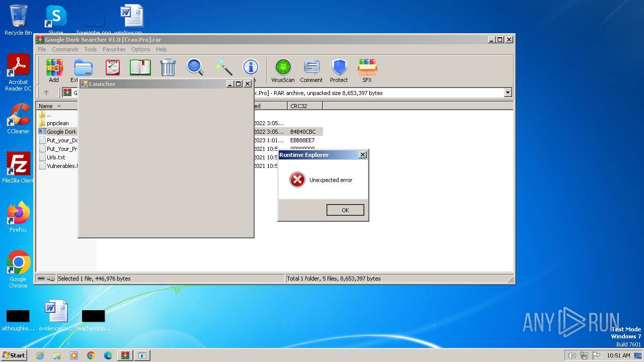644x362 pixels.
Task: Click the Windows Media Player taskbar icon
Action: (74, 355)
